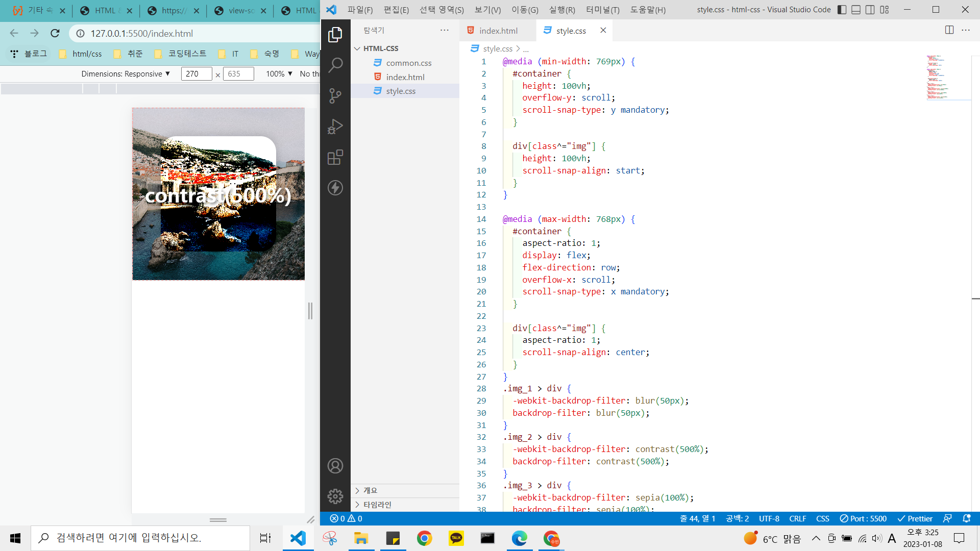The image size is (980, 551).
Task: Open the Dimensions Responsive dropdown
Action: coord(126,74)
